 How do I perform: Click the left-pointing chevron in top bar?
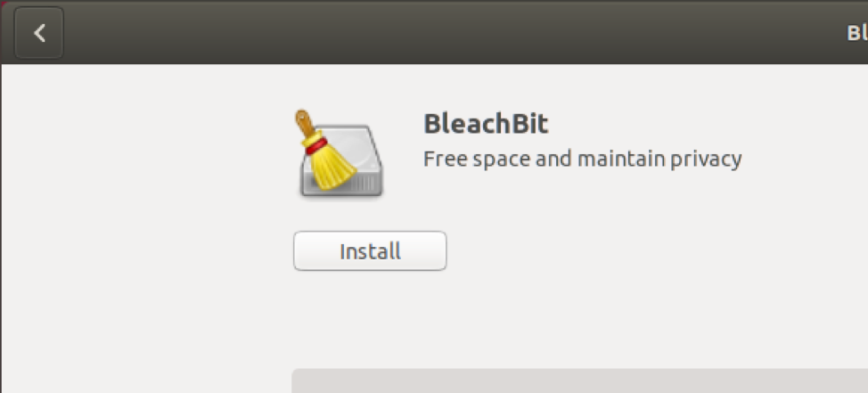(38, 33)
